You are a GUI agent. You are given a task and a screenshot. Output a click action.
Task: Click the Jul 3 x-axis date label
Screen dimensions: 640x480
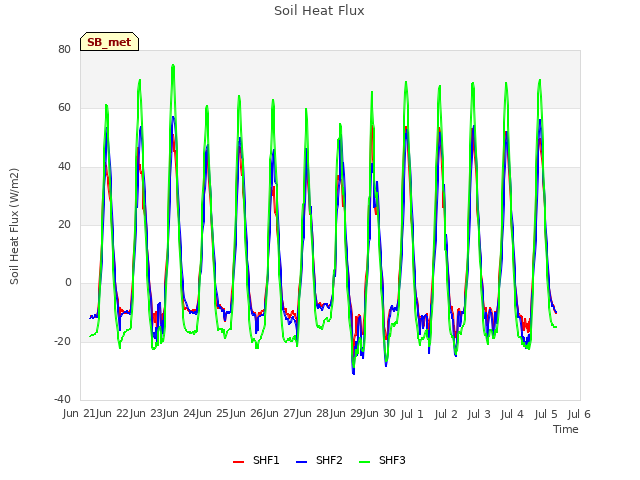(479, 414)
